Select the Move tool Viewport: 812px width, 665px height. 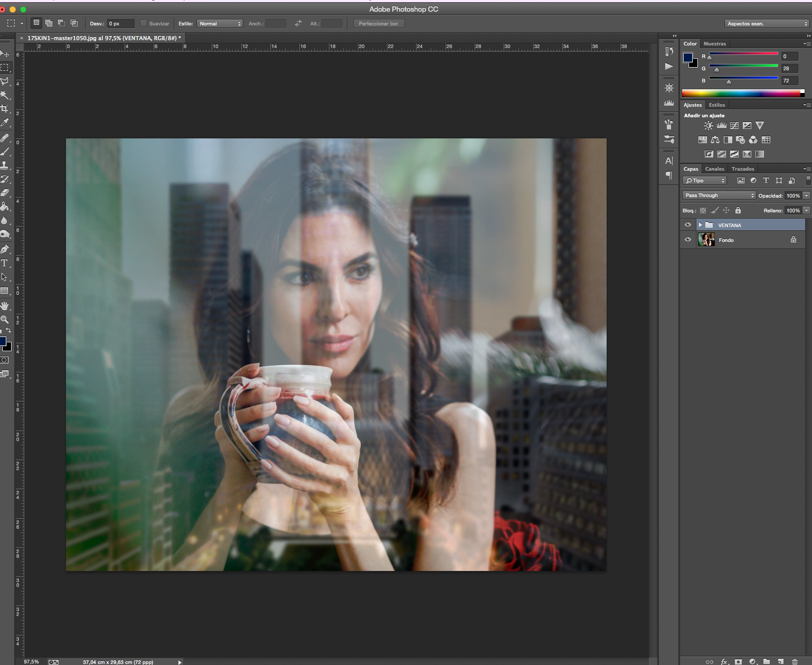point(4,54)
